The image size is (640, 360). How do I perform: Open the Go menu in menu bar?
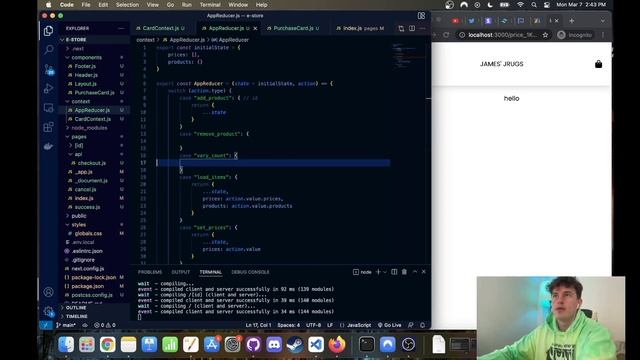[170, 5]
